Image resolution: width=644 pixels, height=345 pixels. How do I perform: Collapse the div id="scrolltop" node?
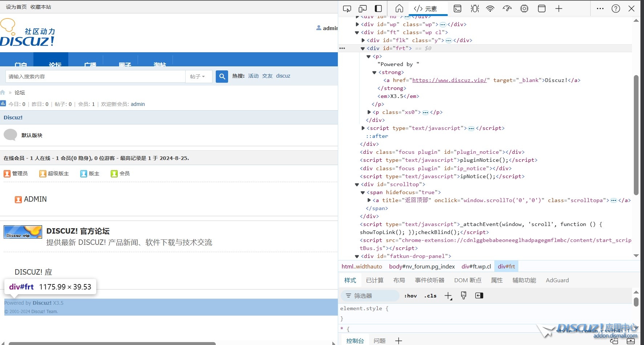pos(357,184)
